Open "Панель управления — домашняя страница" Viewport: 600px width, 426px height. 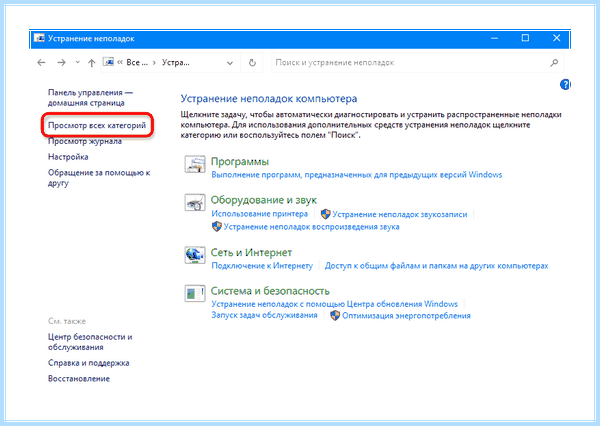point(90,98)
